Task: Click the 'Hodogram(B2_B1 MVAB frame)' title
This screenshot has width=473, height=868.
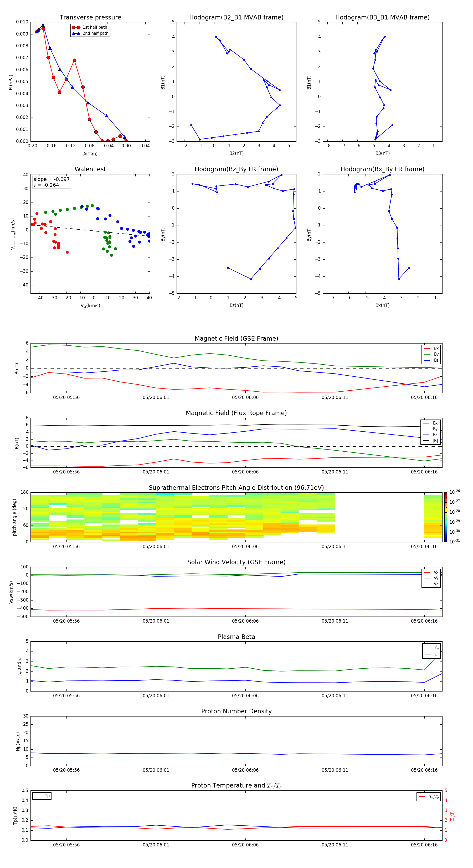Action: [236, 18]
